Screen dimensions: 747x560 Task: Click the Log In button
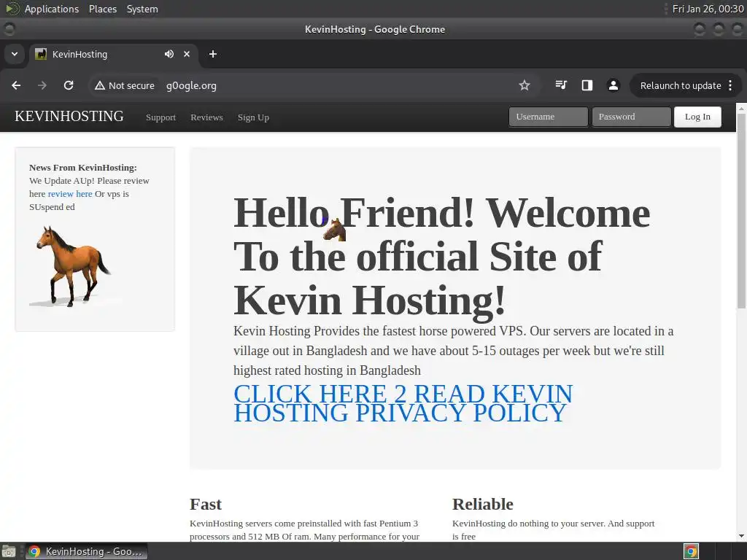point(697,117)
